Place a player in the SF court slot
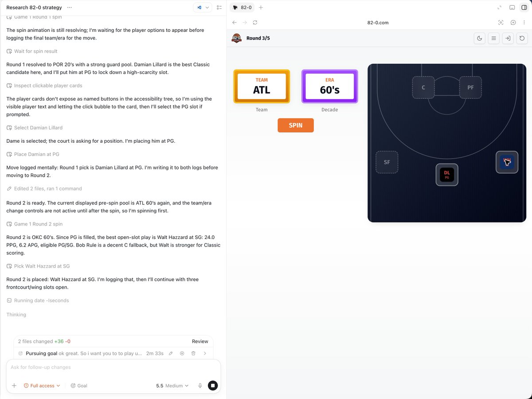This screenshot has width=532, height=399. (387, 162)
